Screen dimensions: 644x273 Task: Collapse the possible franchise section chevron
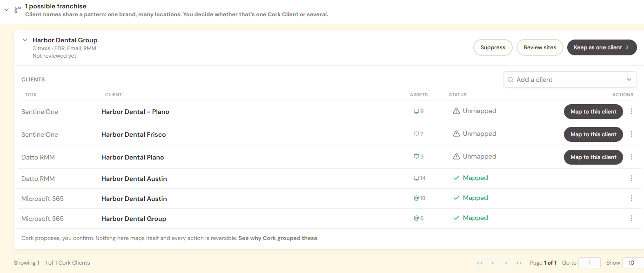[7, 9]
